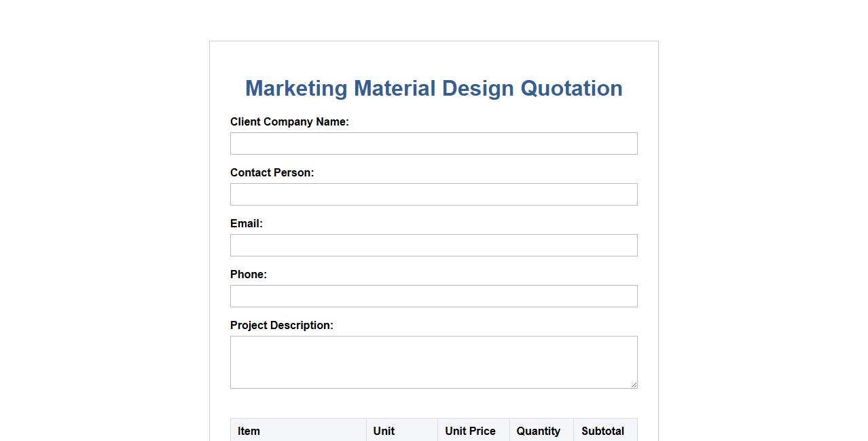868x441 pixels.
Task: Click the Item column header
Action: (249, 431)
